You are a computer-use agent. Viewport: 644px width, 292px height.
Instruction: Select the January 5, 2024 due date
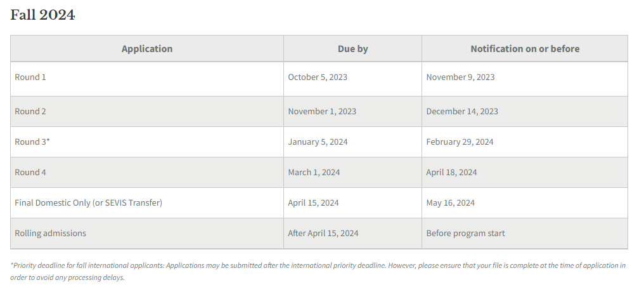[318, 142]
